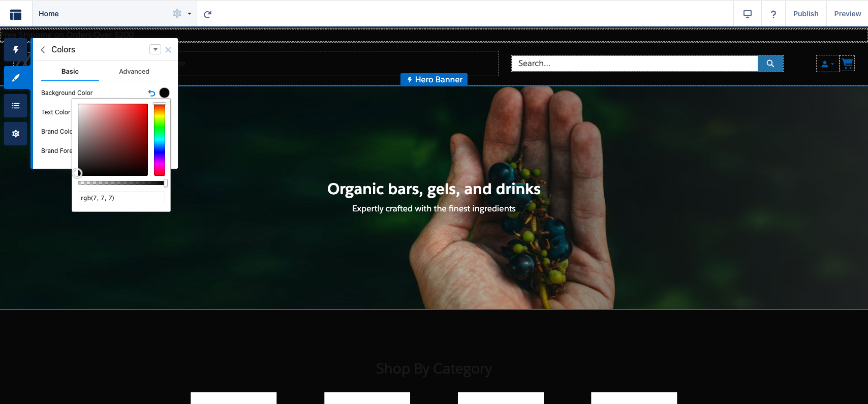Open the pages menu icon in top-left corner
Viewport: 868px width, 404px height.
click(x=16, y=14)
